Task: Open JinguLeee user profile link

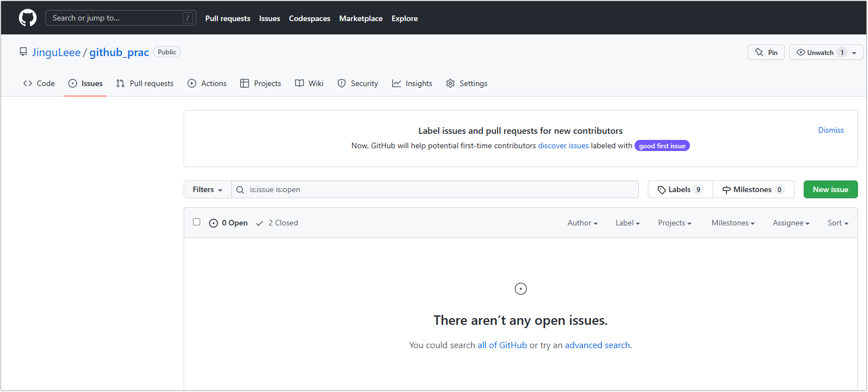Action: (56, 52)
